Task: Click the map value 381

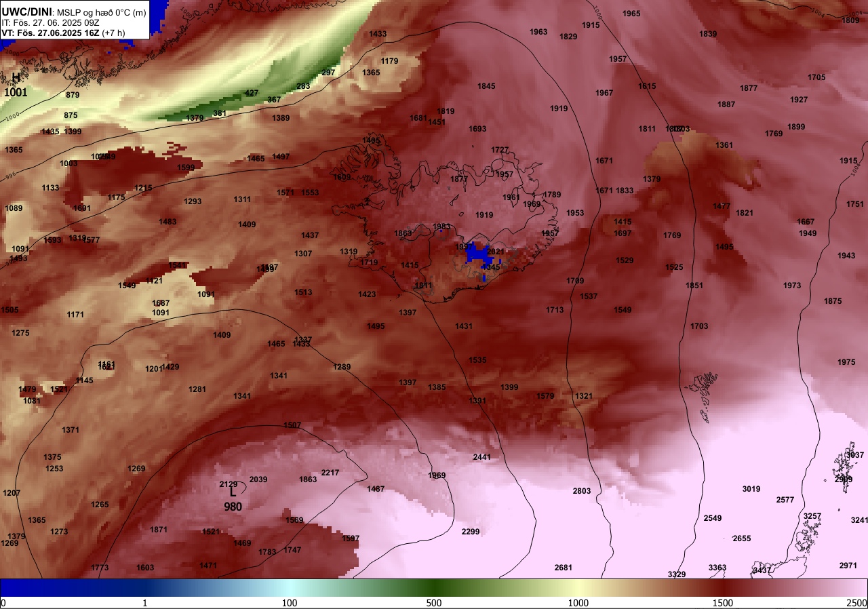Action: tap(220, 113)
